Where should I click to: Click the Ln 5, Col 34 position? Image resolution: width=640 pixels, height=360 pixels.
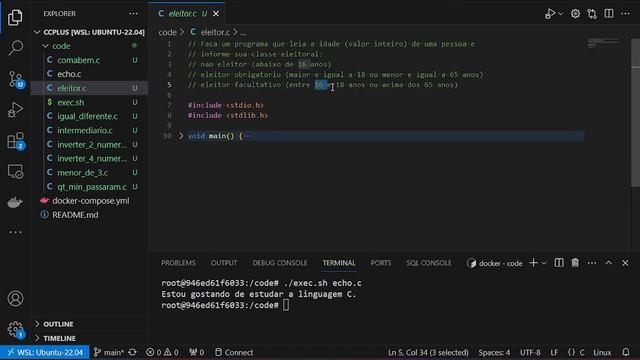click(428, 352)
